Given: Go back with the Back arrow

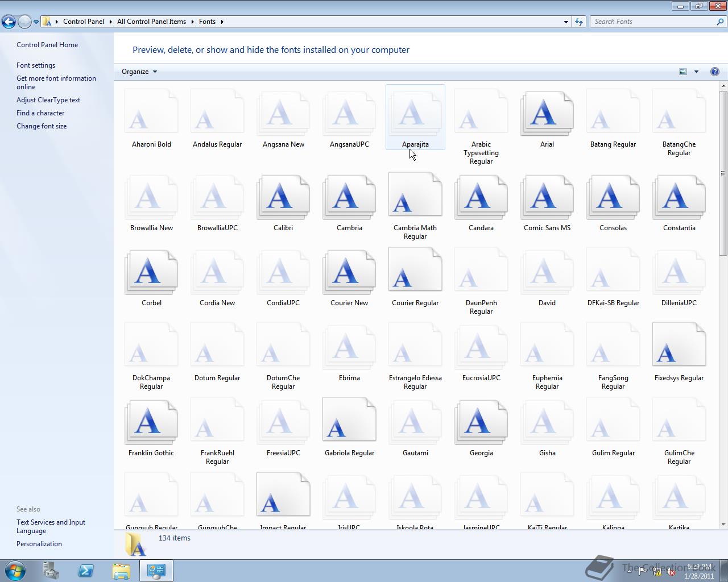Looking at the screenshot, I should click(9, 22).
